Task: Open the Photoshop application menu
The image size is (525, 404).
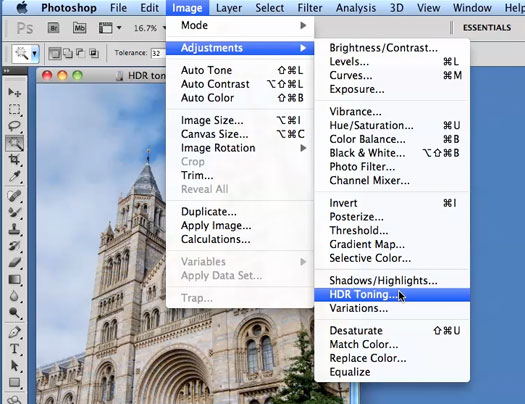Action: point(69,8)
